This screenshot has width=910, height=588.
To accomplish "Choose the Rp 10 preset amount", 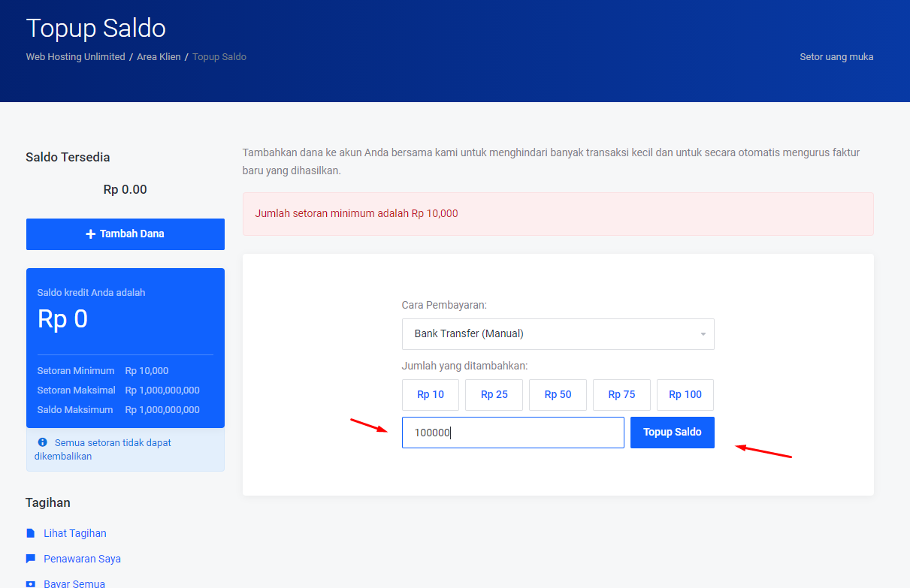I will coord(431,395).
